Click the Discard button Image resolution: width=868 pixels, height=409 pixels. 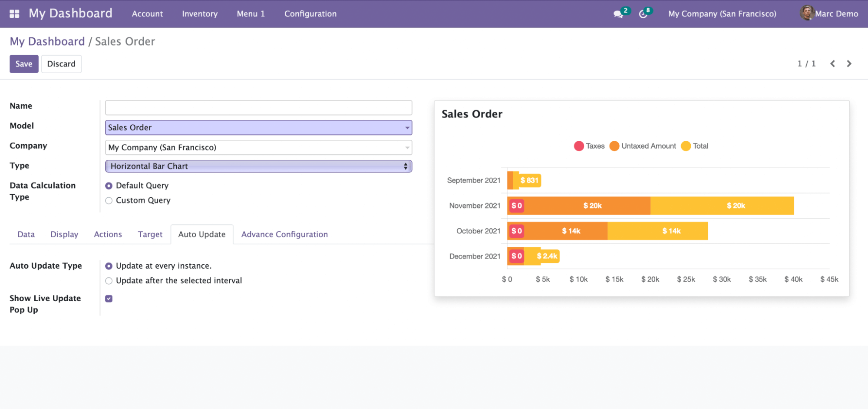coord(61,64)
